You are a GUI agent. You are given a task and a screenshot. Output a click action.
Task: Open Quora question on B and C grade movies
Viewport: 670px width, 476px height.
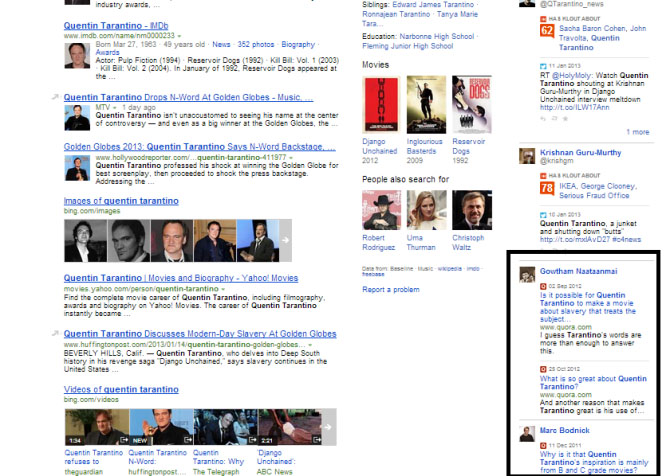click(594, 463)
